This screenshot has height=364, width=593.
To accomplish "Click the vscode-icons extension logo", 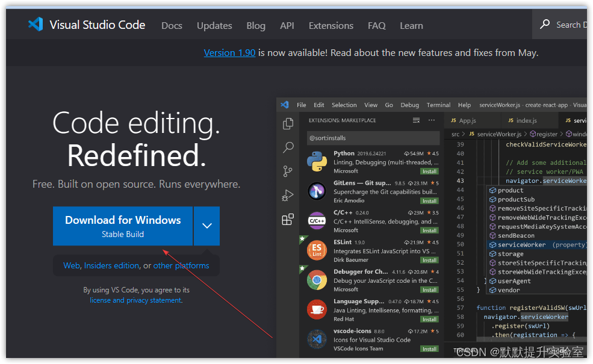I will (317, 339).
